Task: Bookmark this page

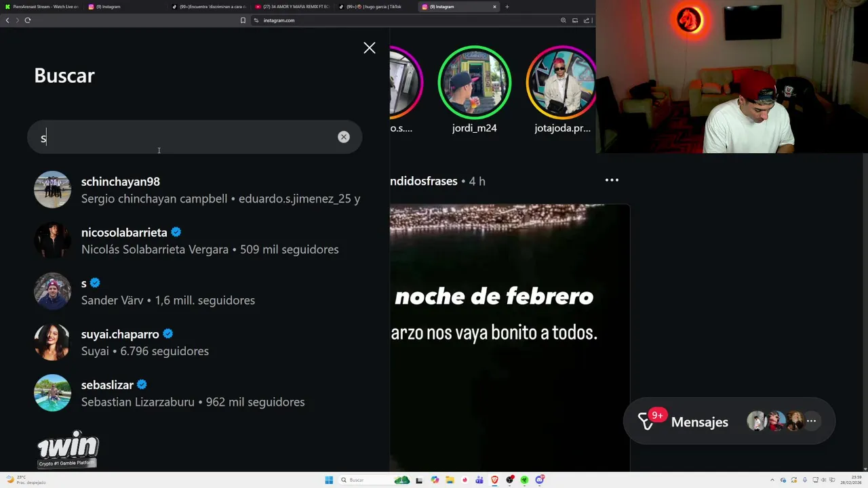Action: [x=243, y=20]
